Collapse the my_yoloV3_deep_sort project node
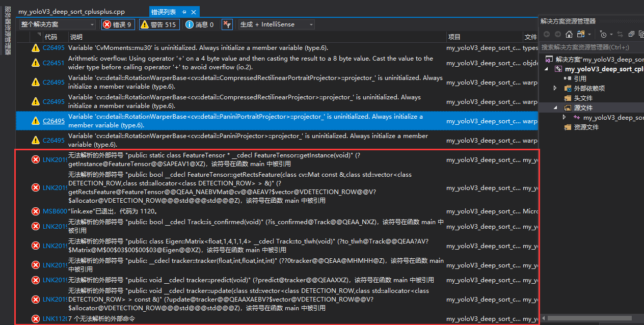This screenshot has width=644, height=325. point(547,69)
